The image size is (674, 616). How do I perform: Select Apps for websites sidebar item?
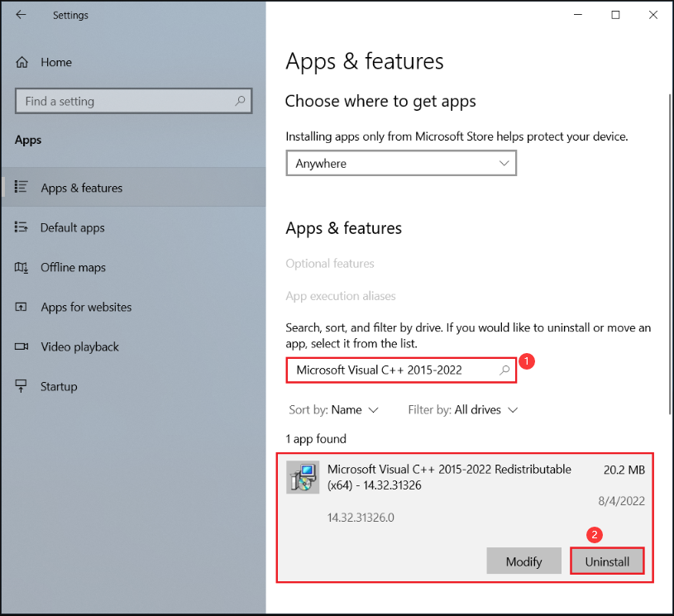click(x=86, y=307)
